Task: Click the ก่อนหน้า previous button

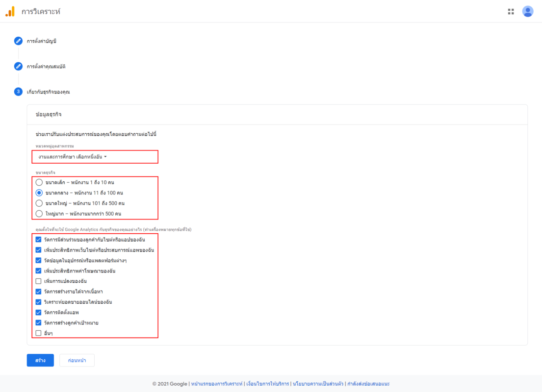Action: coord(77,360)
